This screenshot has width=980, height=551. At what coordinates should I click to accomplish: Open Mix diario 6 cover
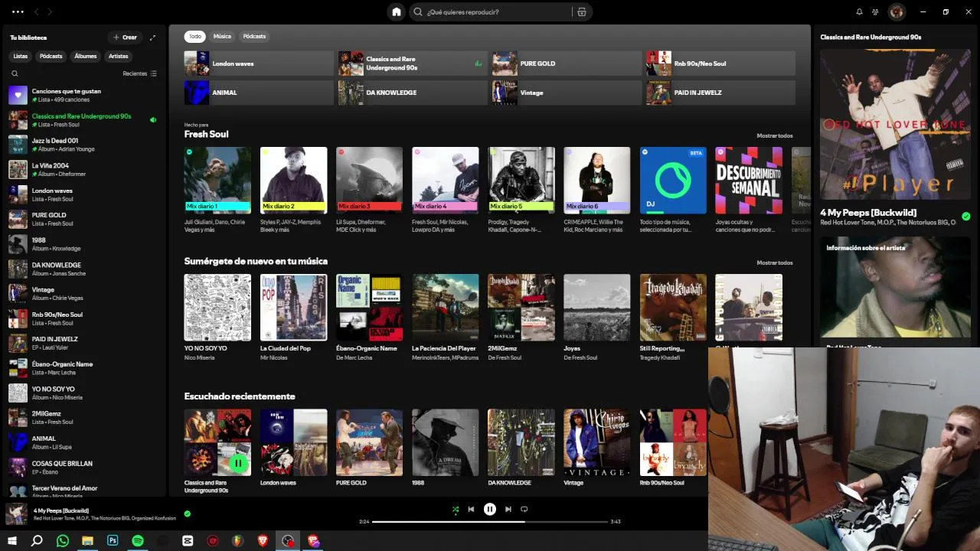pos(597,181)
